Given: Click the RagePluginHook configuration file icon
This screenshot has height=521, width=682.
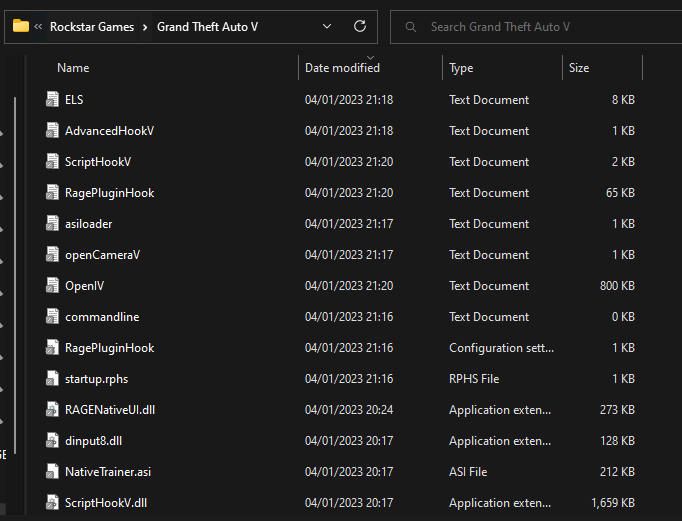Looking at the screenshot, I should point(54,348).
